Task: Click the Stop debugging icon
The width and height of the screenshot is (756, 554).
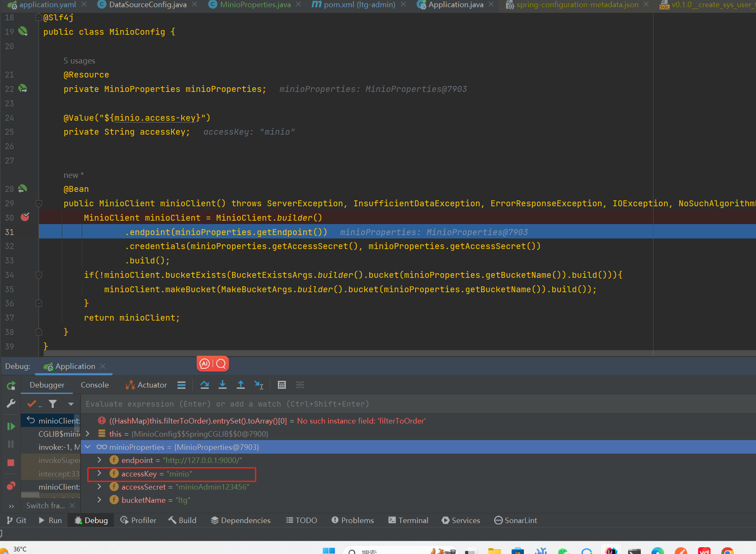Action: (x=11, y=463)
